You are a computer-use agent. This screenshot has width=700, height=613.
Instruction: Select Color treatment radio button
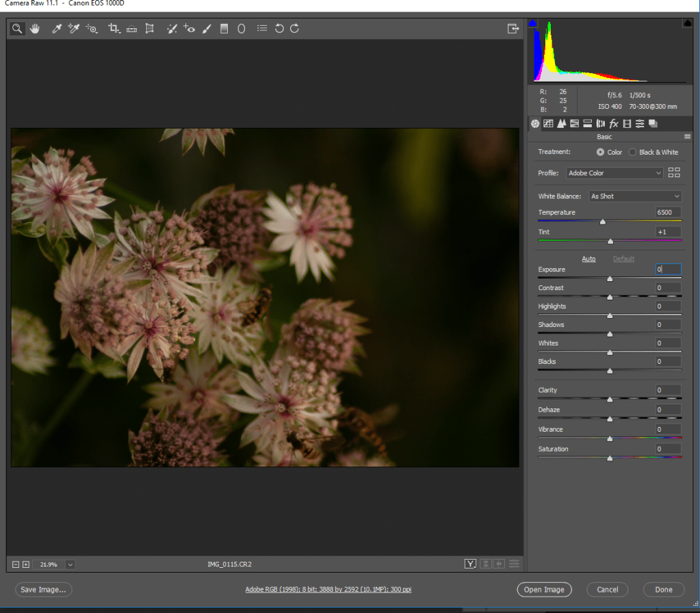tap(600, 152)
